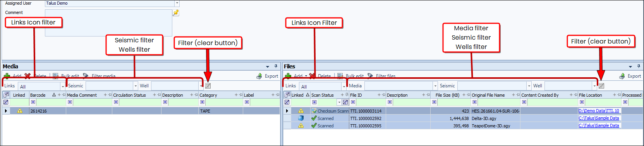Image resolution: width=644 pixels, height=146 pixels.
Task: Click the Barcode filter condition icon
Action: pos(33,102)
